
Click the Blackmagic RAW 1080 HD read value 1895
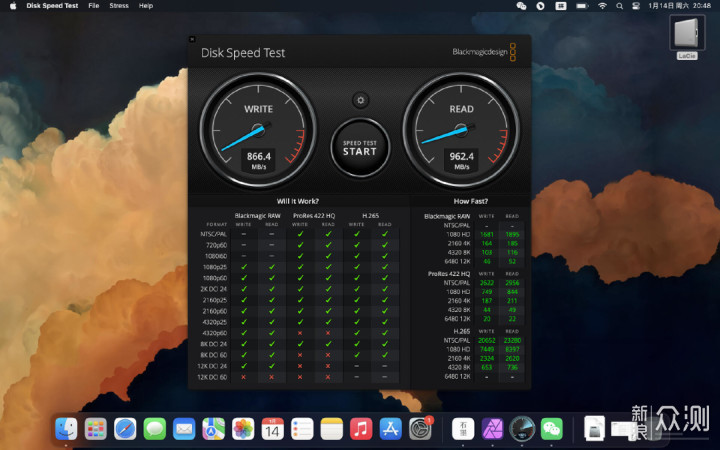[512, 234]
